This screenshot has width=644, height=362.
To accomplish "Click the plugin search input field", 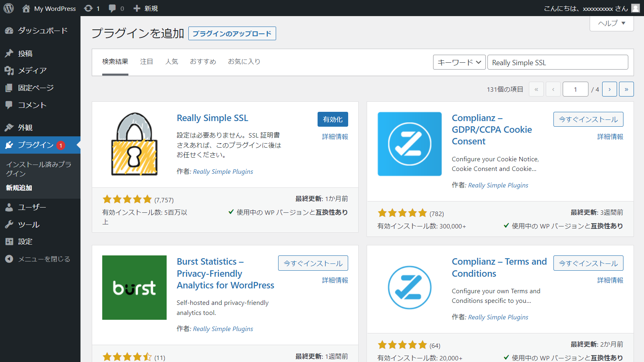I will (557, 62).
